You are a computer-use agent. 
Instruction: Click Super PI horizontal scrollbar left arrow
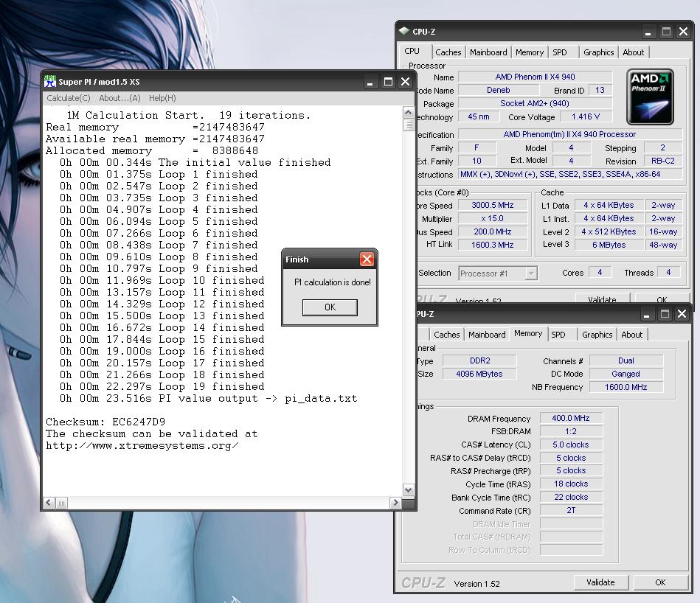[x=49, y=503]
